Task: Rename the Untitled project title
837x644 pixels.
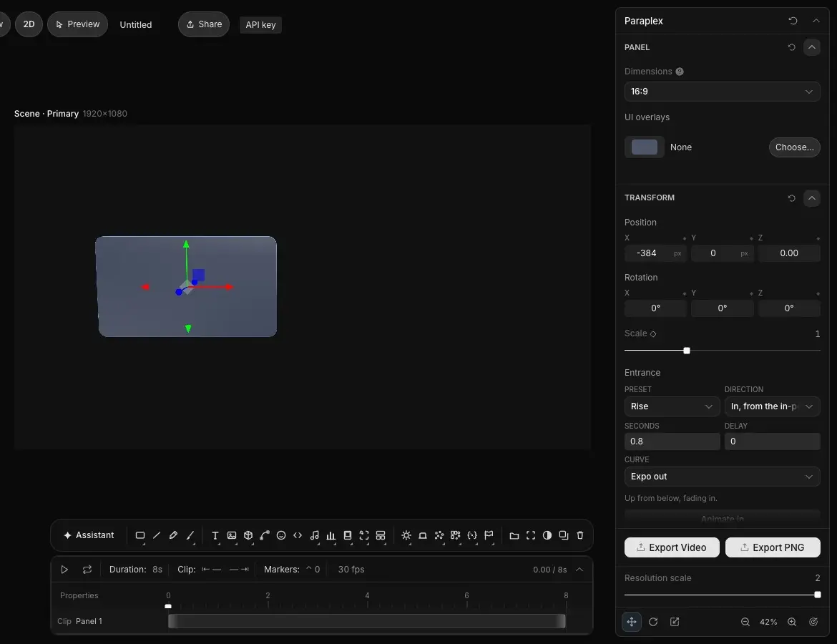Action: pos(136,24)
